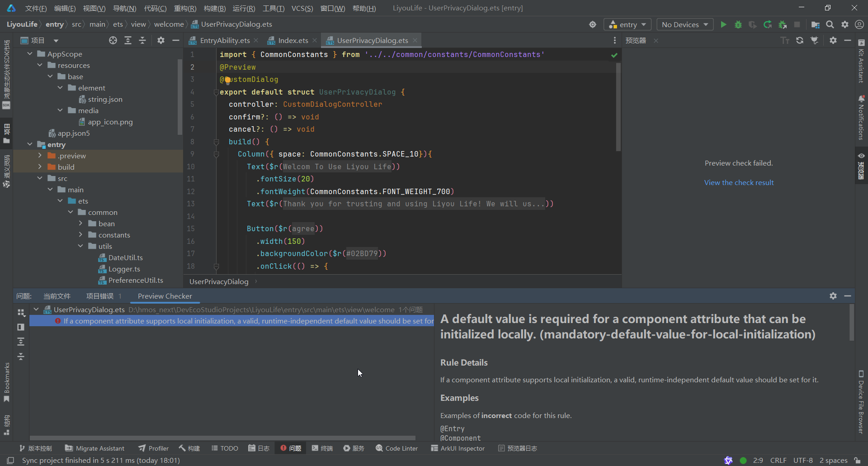Screen dimensions: 868x466
Task: Click the device manager icon in toolbar
Action: (x=816, y=24)
